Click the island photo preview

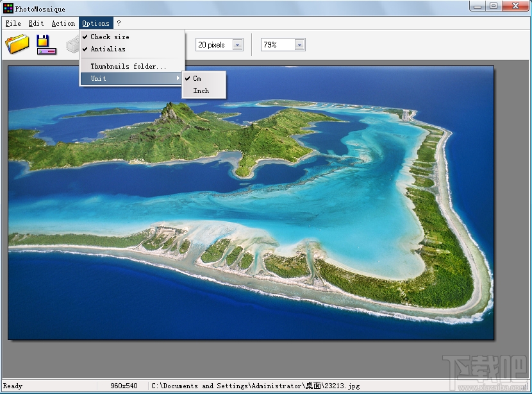(x=251, y=203)
